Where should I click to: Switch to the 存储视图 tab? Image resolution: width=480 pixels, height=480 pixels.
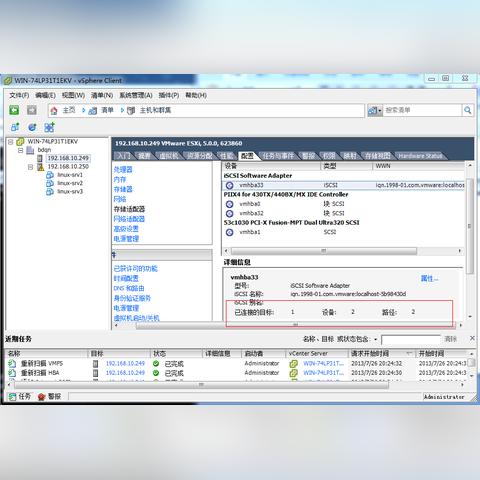(377, 156)
